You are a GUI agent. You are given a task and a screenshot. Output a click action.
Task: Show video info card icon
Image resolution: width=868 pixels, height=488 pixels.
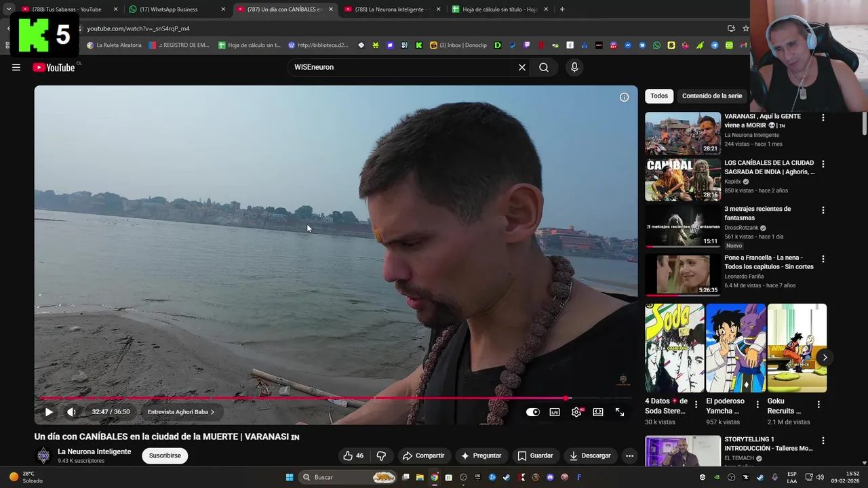click(x=624, y=97)
